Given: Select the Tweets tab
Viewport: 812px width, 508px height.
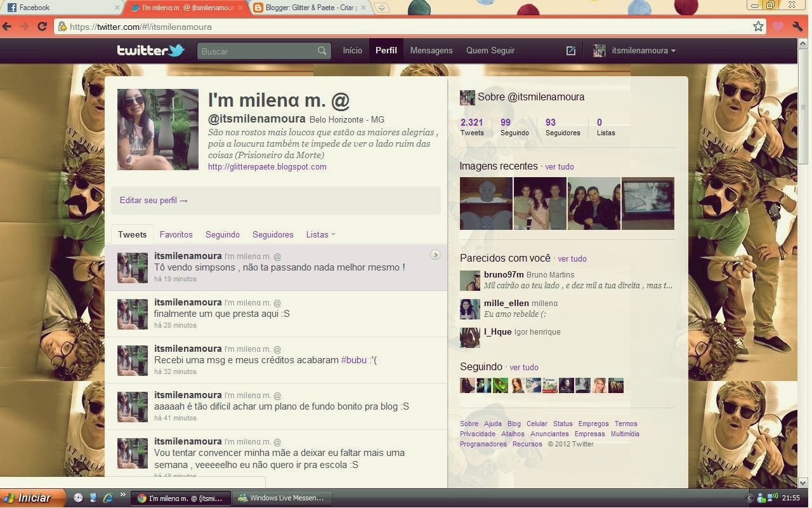Looking at the screenshot, I should 132,234.
